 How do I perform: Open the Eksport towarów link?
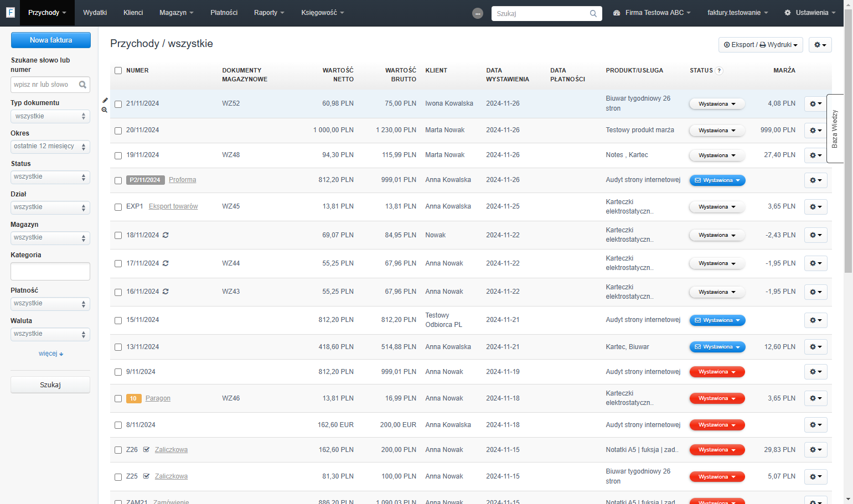click(173, 206)
